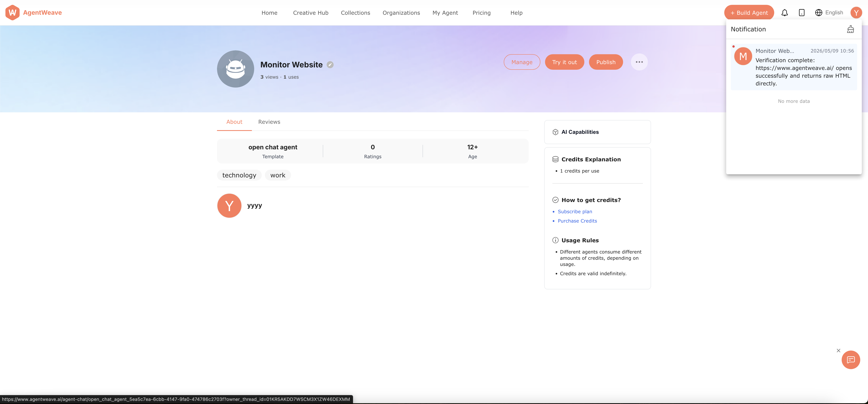
Task: Click the '1 uses' count text
Action: pyautogui.click(x=291, y=77)
